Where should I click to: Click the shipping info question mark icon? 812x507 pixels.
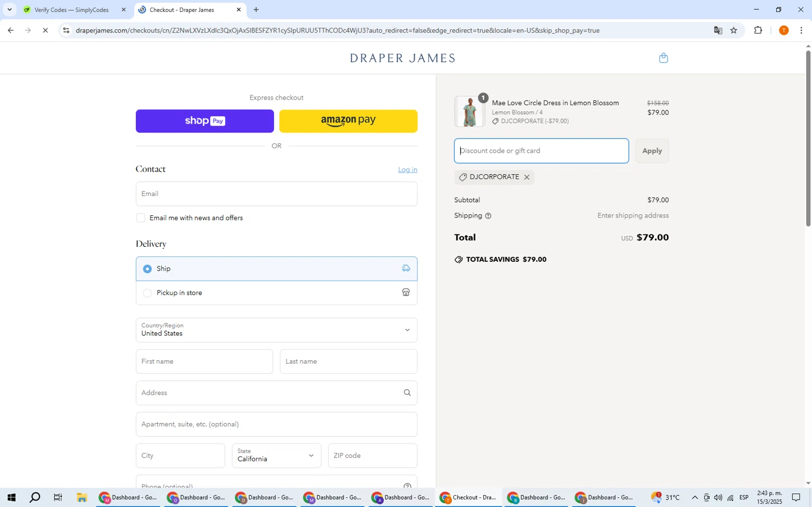488,216
